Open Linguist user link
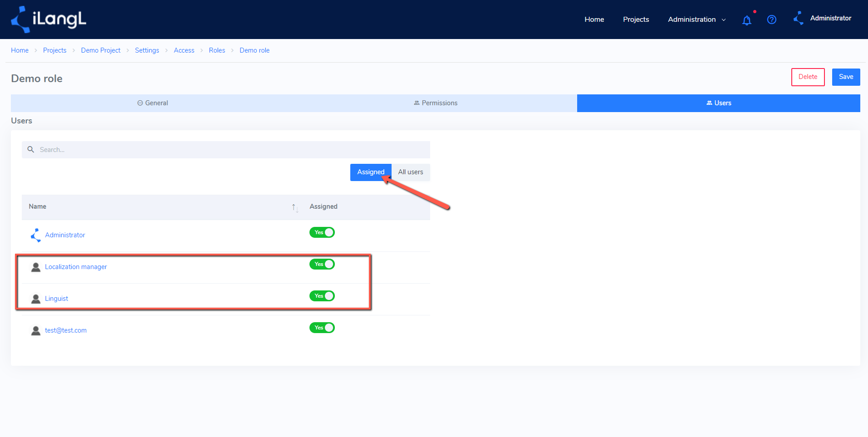868x437 pixels. 56,299
